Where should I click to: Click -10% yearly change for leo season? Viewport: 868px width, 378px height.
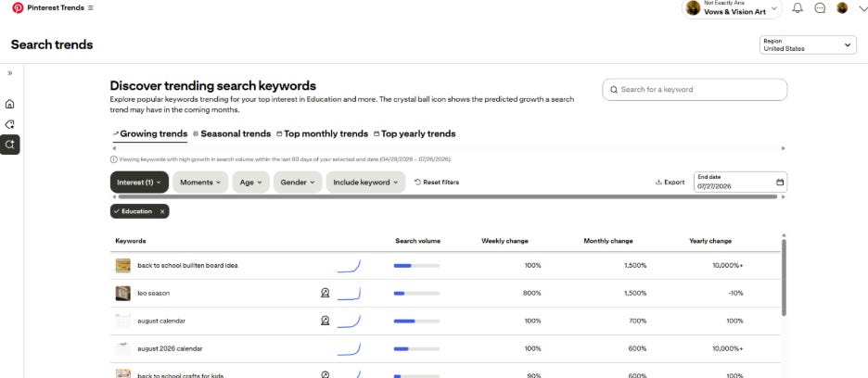[735, 294]
